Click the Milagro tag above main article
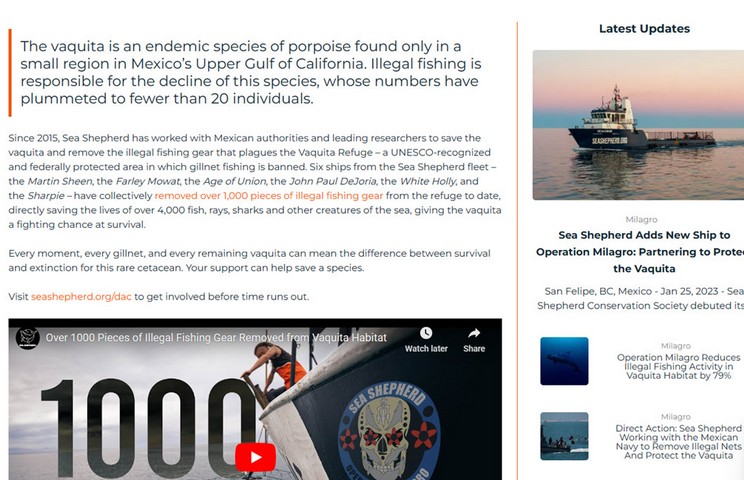This screenshot has width=744, height=480. pyautogui.click(x=642, y=220)
